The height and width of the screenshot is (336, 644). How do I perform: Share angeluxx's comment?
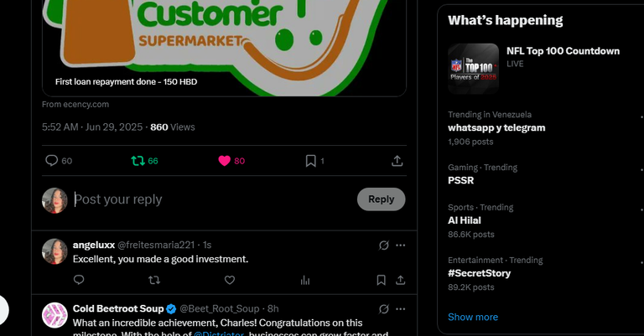point(401,280)
